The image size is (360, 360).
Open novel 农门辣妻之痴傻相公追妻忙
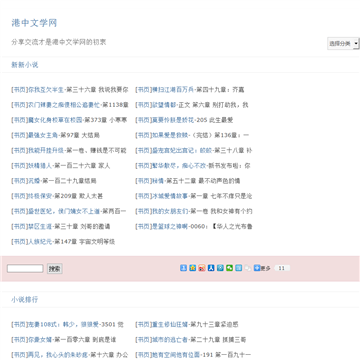pyautogui.click(x=64, y=105)
